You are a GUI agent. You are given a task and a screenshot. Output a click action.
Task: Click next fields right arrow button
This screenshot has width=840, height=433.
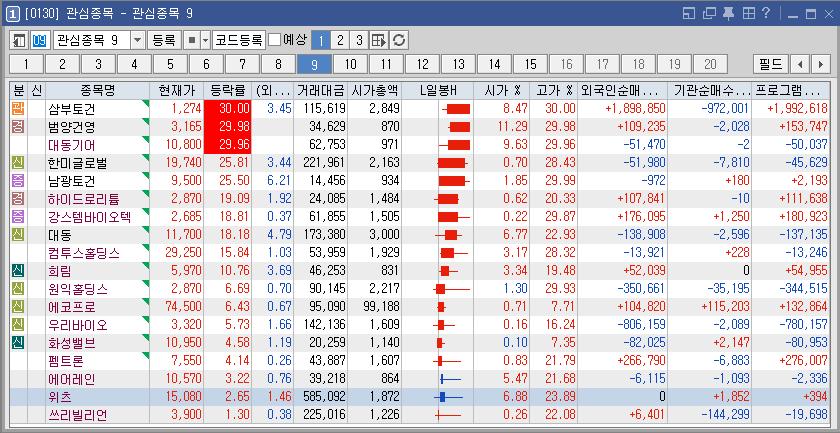coord(820,65)
